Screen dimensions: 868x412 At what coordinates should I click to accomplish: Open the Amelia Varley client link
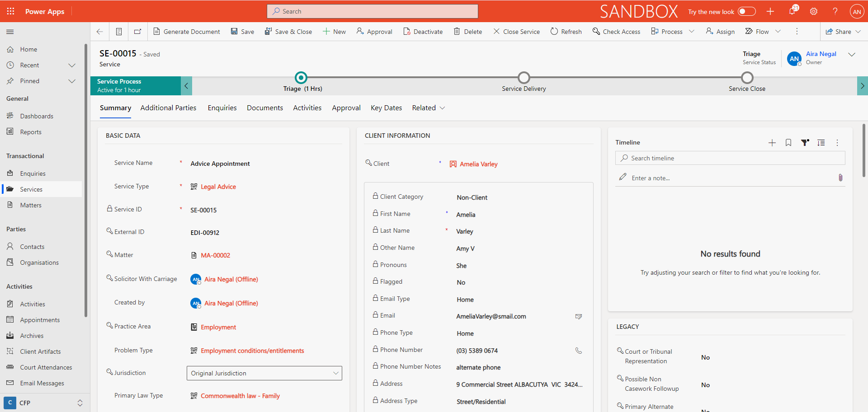(478, 164)
